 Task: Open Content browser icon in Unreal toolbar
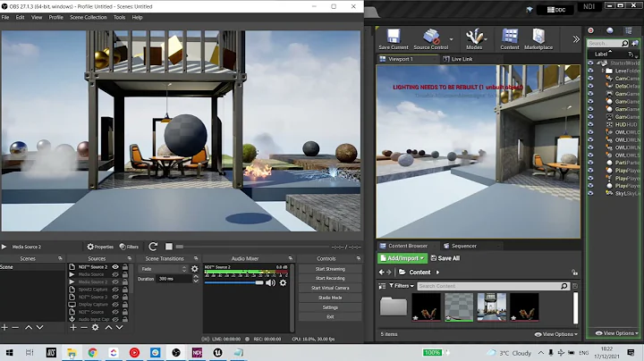click(x=510, y=39)
